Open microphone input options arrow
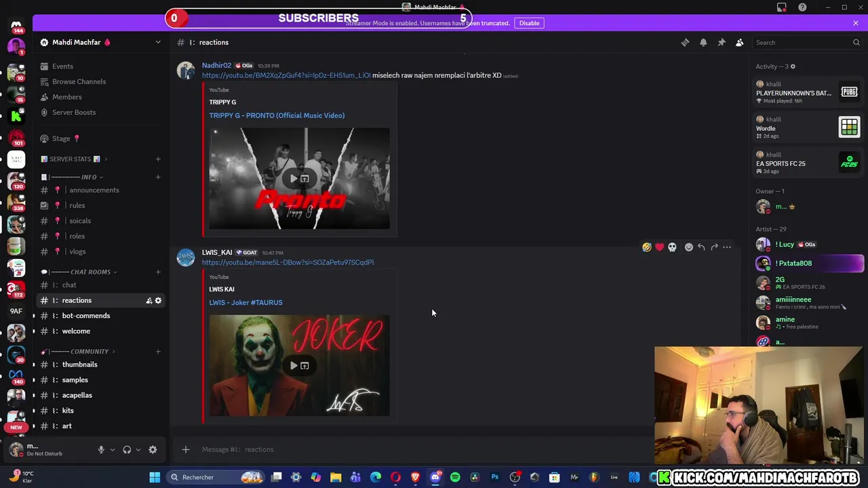The height and width of the screenshot is (488, 868). (113, 449)
